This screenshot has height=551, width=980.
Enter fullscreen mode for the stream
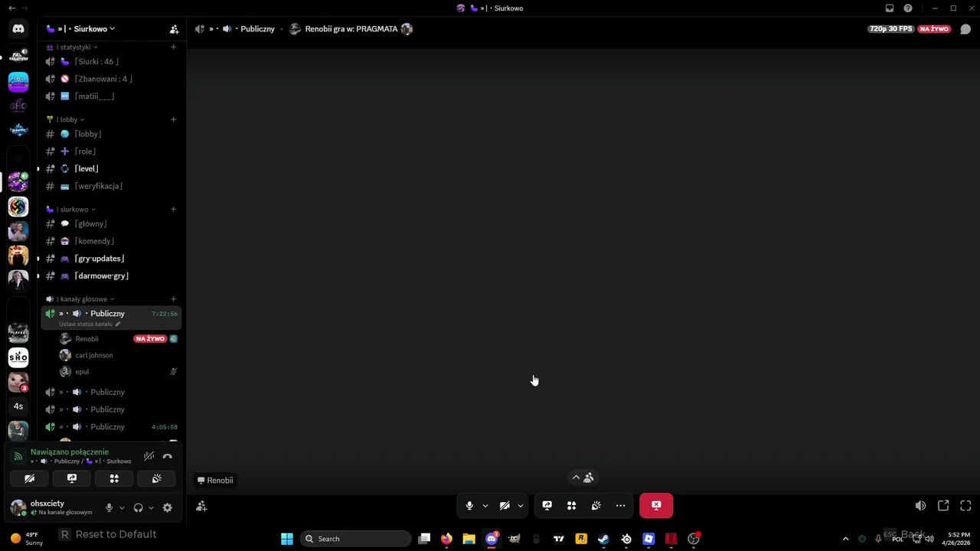click(965, 506)
